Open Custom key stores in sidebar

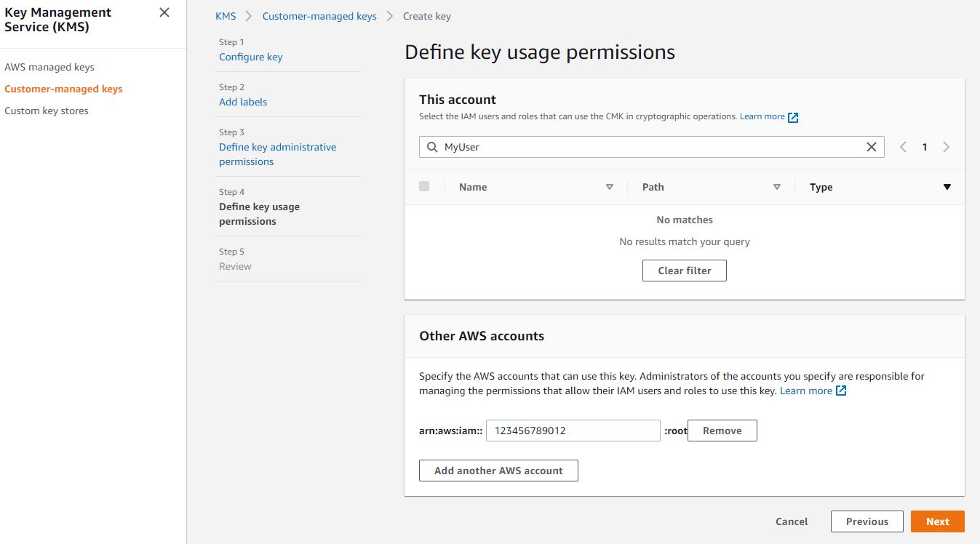(x=47, y=111)
